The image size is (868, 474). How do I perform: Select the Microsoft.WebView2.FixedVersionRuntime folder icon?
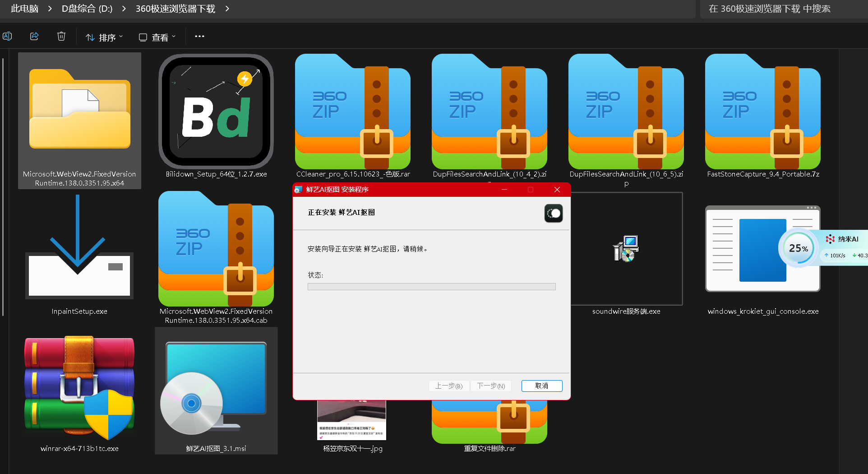click(x=80, y=109)
